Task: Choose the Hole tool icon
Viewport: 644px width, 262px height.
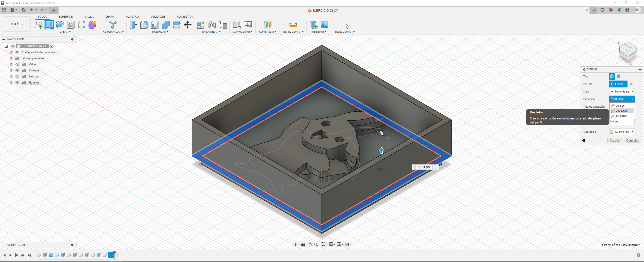Action: [71, 25]
